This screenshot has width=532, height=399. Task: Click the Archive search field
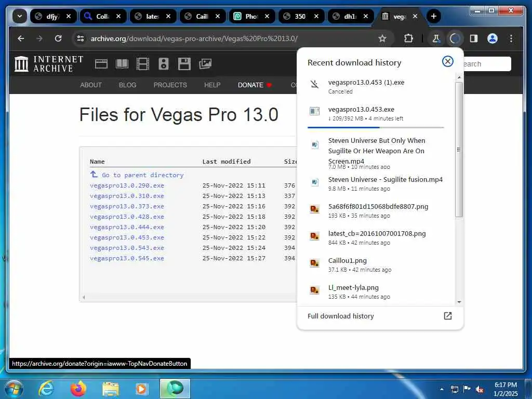coord(487,64)
